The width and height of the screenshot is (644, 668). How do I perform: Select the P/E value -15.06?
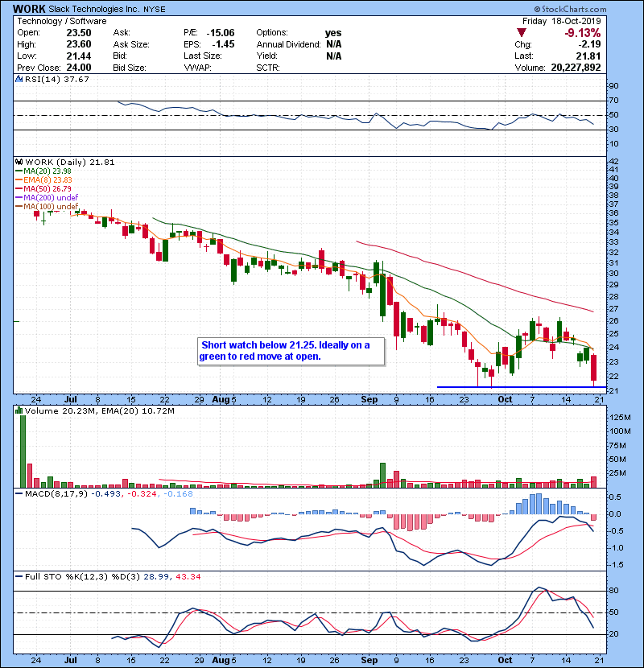click(221, 33)
